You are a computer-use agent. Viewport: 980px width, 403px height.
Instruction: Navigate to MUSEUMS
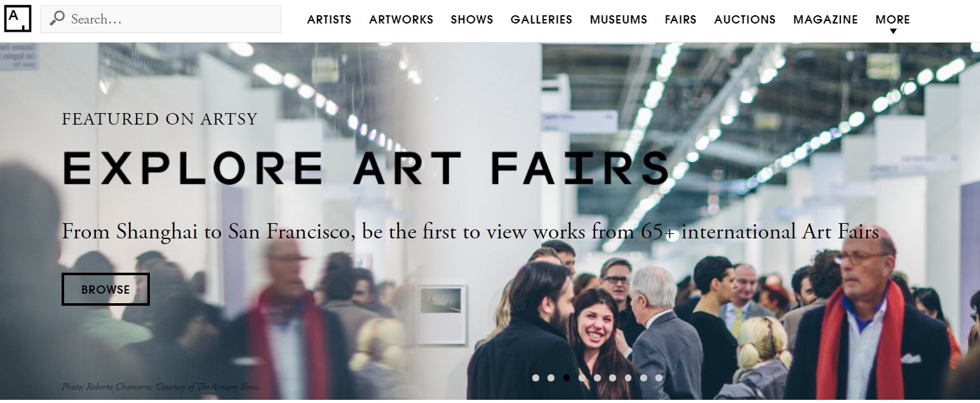[619, 20]
